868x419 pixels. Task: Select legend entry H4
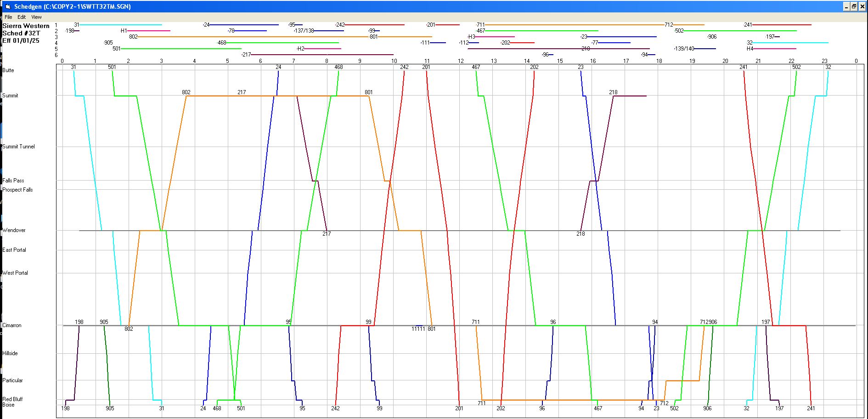(750, 49)
